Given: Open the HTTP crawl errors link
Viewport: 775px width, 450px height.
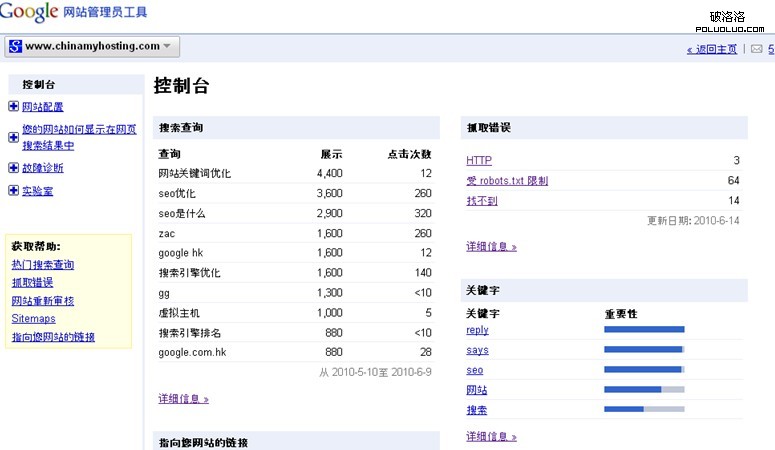Looking at the screenshot, I should [x=479, y=160].
